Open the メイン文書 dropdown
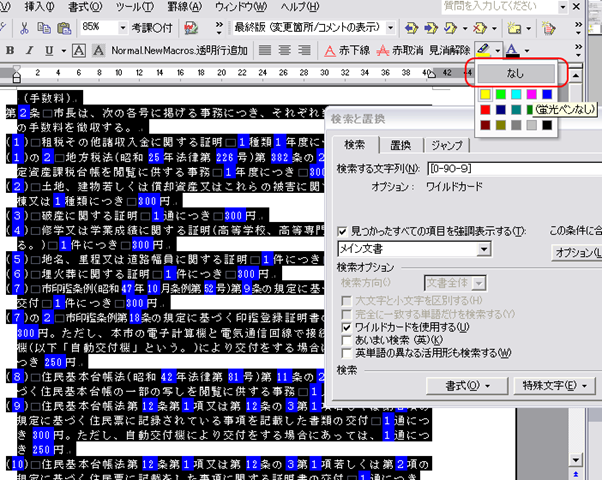 click(x=484, y=249)
